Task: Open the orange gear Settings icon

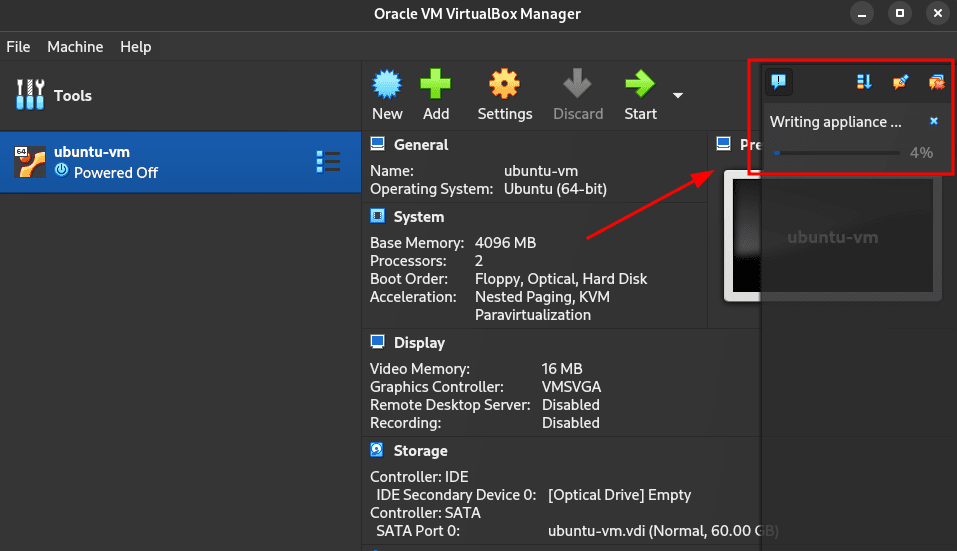Action: [504, 84]
